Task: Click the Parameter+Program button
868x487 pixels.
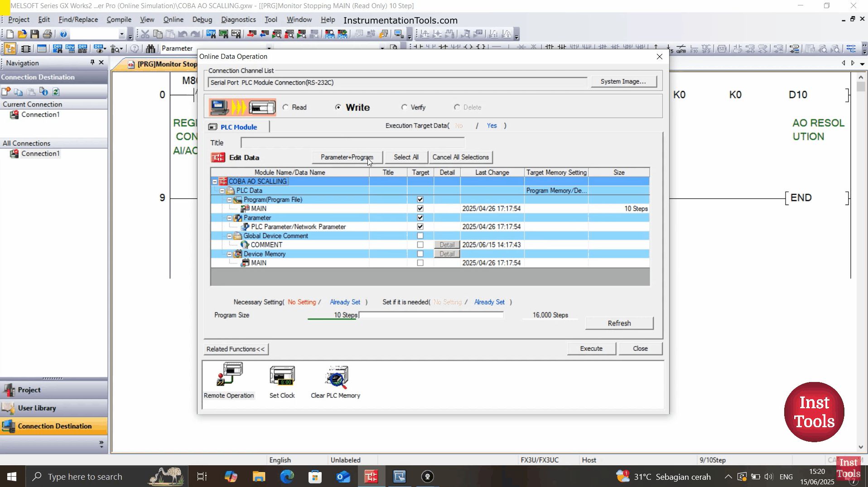Action: pos(347,157)
